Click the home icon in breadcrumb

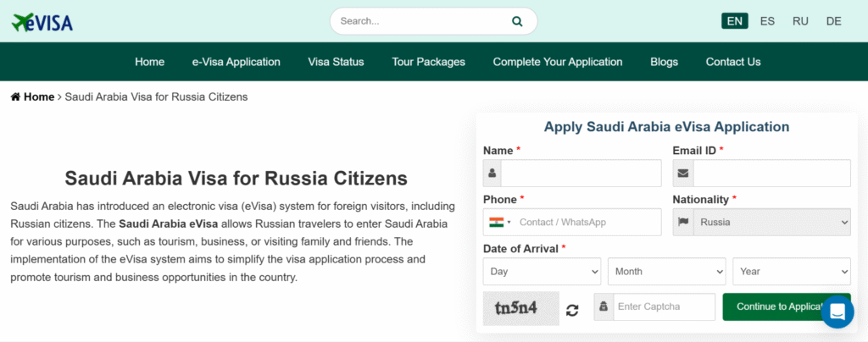(x=15, y=97)
